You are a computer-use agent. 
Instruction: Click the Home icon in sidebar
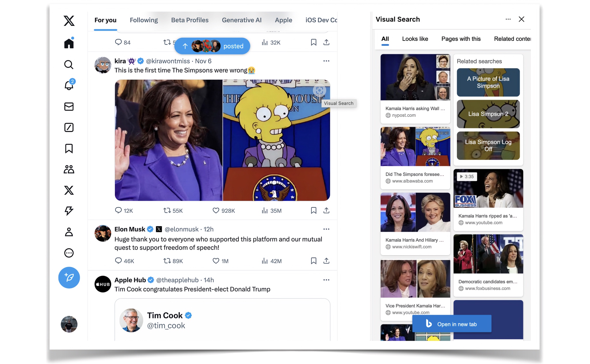click(68, 43)
